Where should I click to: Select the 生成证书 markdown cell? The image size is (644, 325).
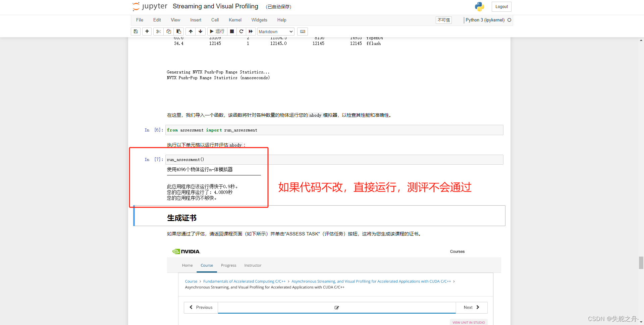coord(320,216)
